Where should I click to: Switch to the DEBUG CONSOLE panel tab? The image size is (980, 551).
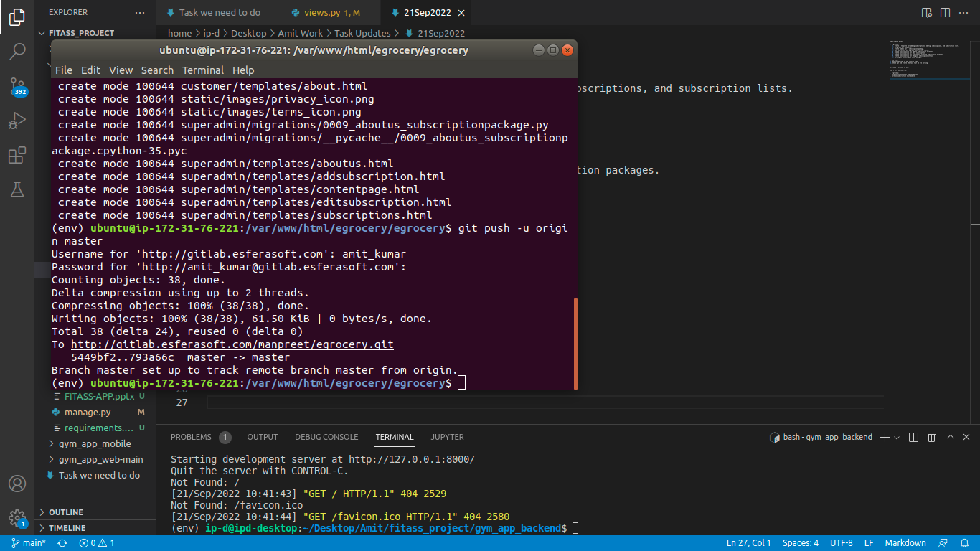pyautogui.click(x=326, y=437)
